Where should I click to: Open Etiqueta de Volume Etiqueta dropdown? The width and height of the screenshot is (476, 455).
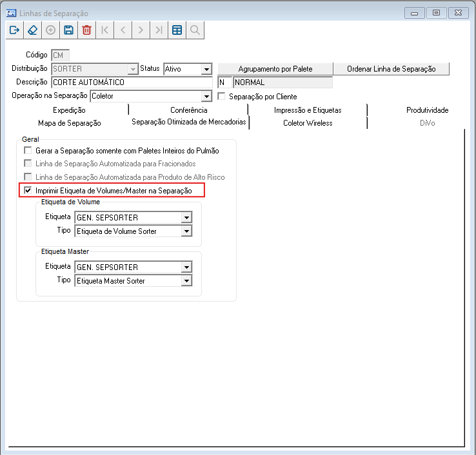(186, 217)
